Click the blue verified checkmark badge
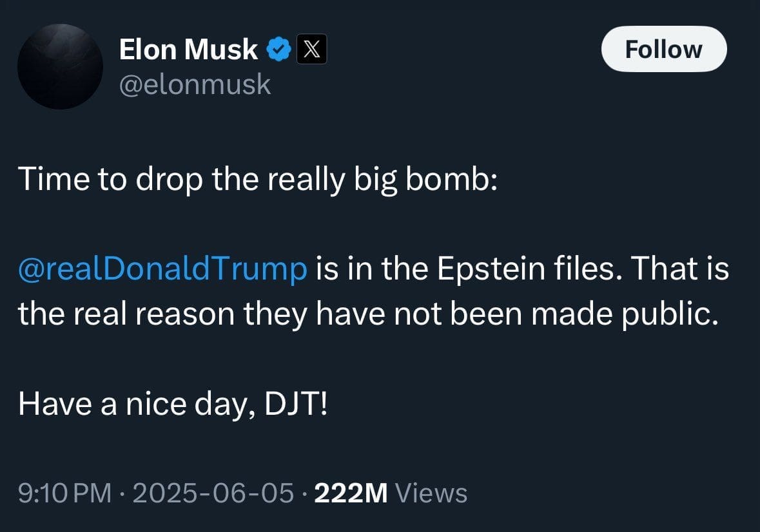 tap(278, 50)
